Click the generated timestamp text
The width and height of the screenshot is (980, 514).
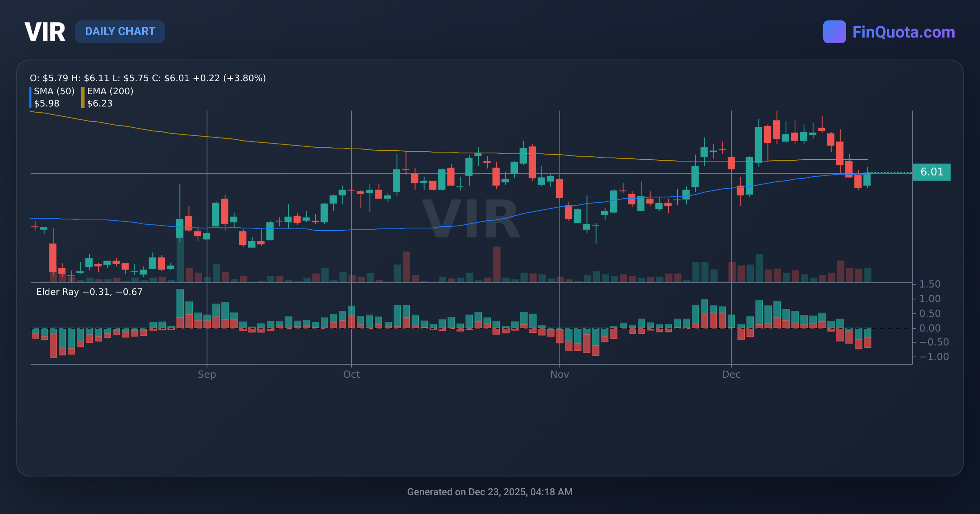click(x=490, y=492)
